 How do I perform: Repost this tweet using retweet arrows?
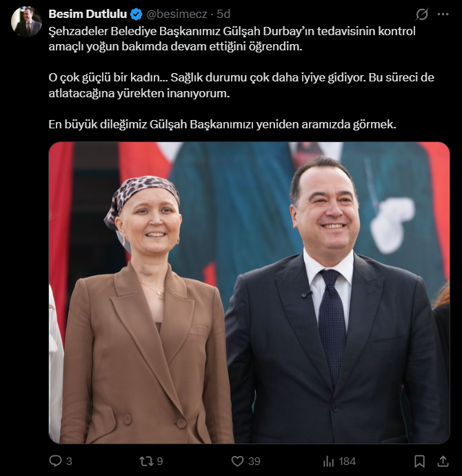(x=146, y=462)
